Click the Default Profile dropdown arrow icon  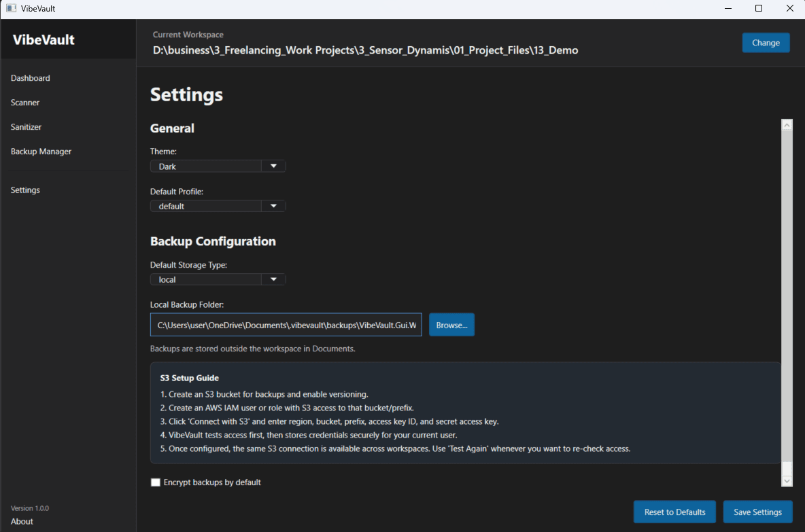[x=274, y=205]
